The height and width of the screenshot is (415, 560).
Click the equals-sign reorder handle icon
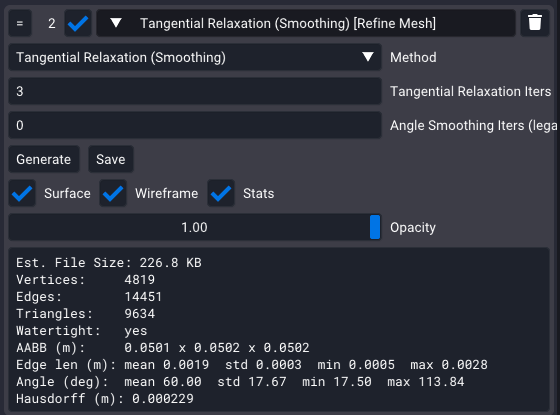(20, 23)
